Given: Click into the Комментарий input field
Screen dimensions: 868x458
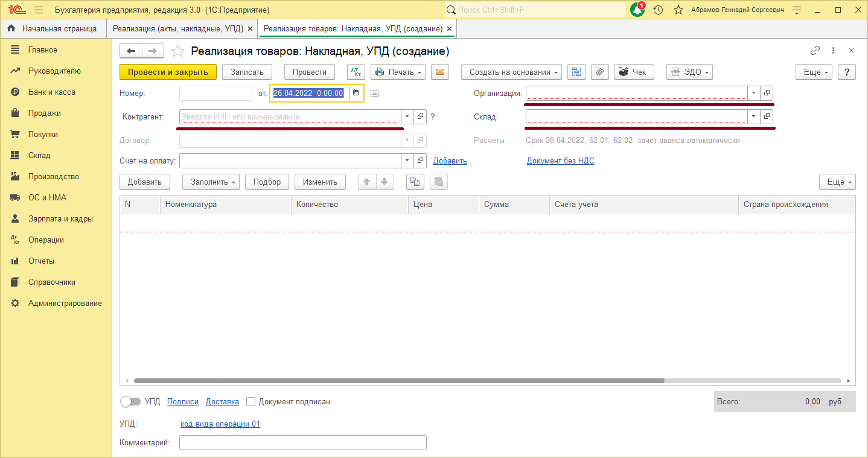Looking at the screenshot, I should 302,442.
